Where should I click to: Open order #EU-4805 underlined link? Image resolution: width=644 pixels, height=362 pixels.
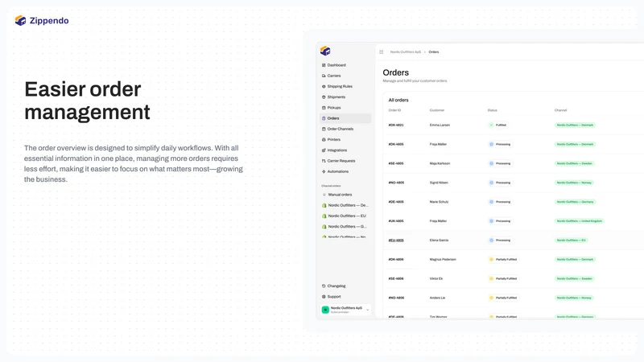396,241
